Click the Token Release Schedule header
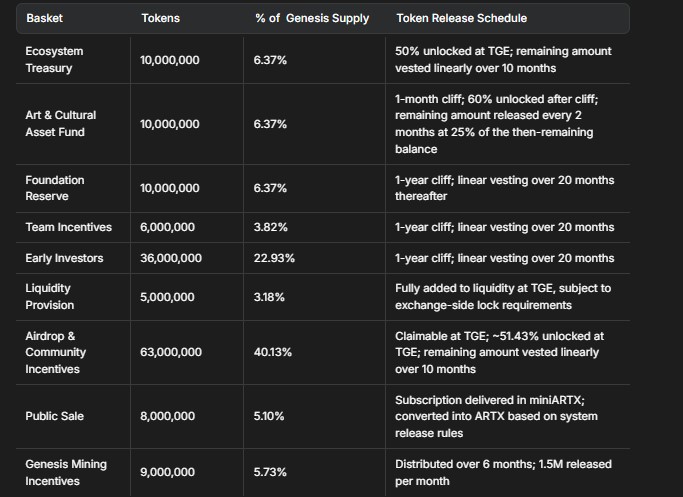 (x=461, y=19)
